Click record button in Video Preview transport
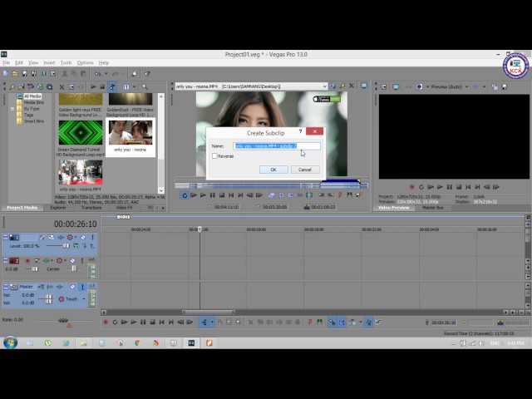This screenshot has height=399, width=532. [412, 187]
